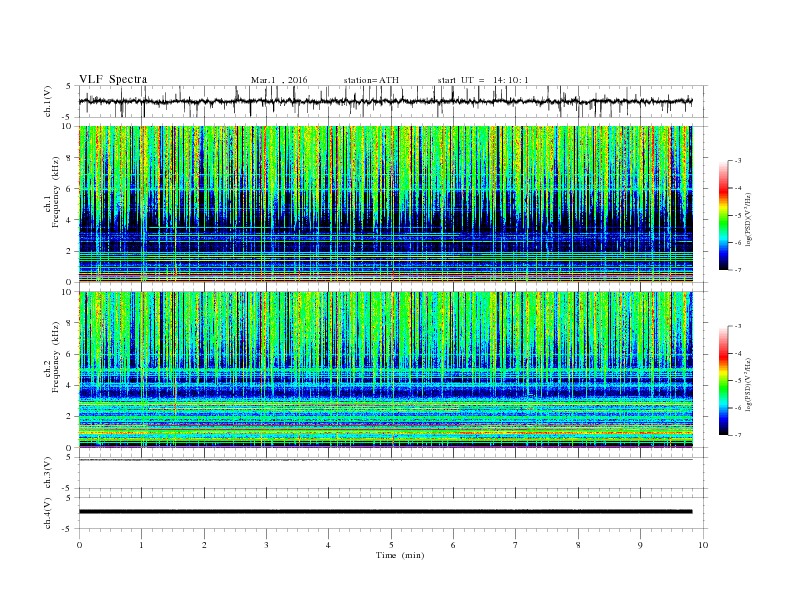
Task: Click the "ch.3(V)" axis label
Action: click(x=48, y=473)
